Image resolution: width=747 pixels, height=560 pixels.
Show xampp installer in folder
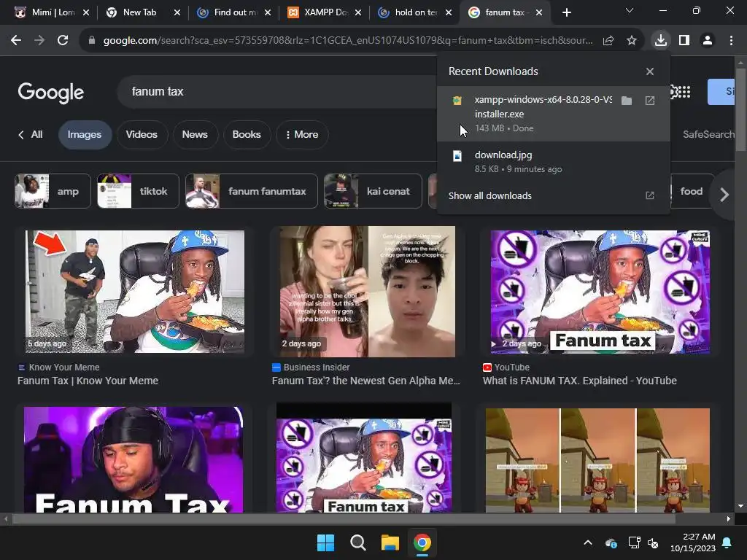[627, 101]
